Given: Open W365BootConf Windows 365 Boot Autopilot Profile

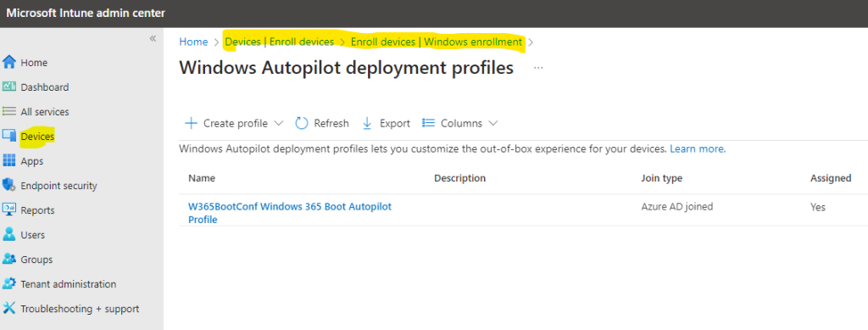Looking at the screenshot, I should [x=290, y=213].
